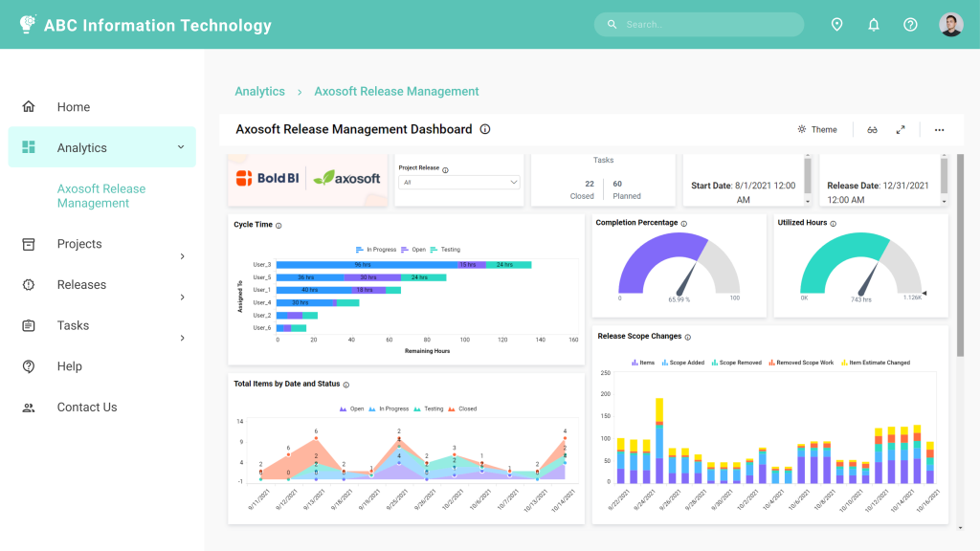Collapse the Analytics section in the sidebar
The width and height of the screenshot is (980, 551).
pos(179,147)
